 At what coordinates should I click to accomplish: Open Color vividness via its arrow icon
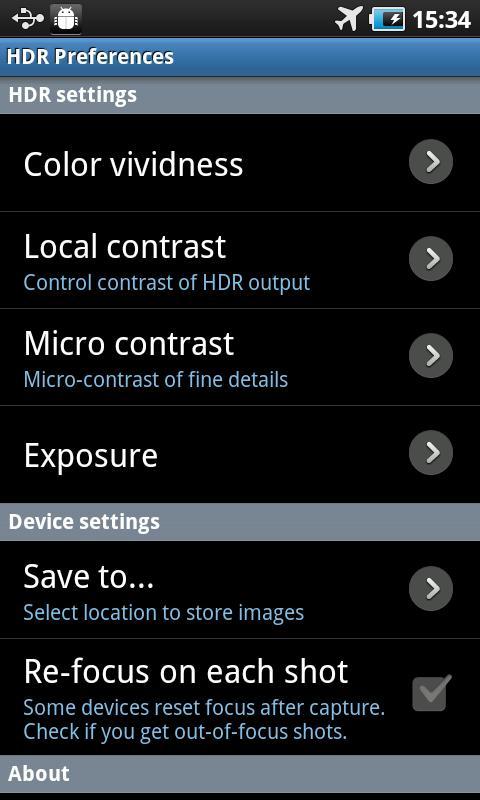click(431, 162)
